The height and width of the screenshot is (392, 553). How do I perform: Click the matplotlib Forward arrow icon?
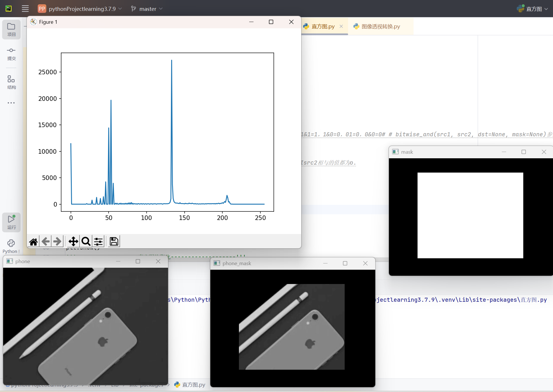[57, 242]
